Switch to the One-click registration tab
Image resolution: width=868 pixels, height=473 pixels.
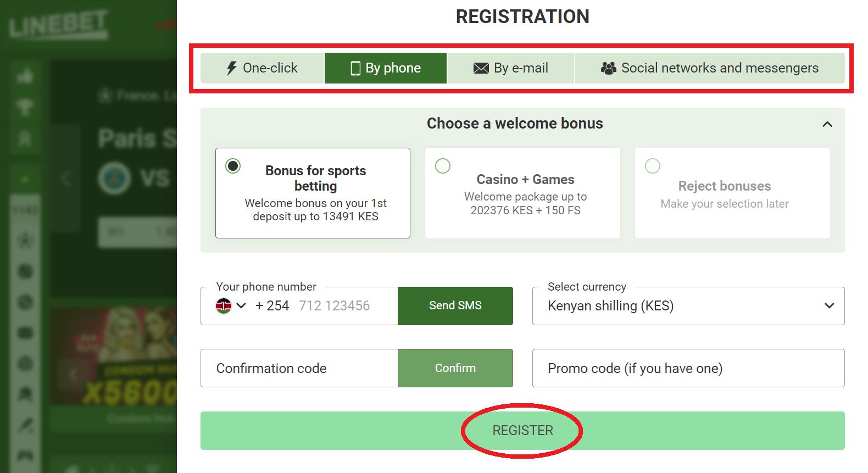[x=261, y=68]
